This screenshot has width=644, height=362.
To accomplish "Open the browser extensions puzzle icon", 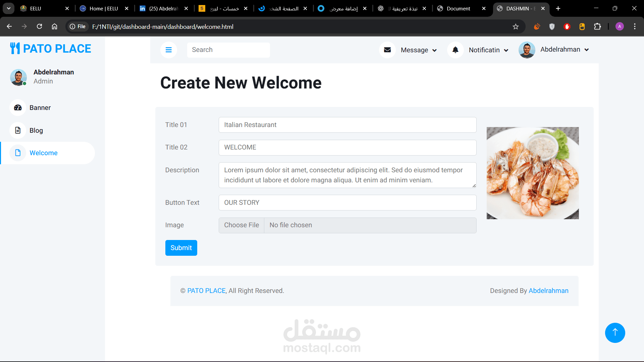I will (x=597, y=26).
